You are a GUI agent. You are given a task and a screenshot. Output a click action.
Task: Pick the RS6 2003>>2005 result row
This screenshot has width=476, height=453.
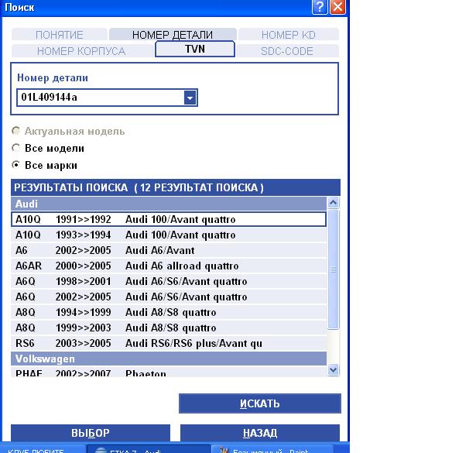pyautogui.click(x=169, y=343)
